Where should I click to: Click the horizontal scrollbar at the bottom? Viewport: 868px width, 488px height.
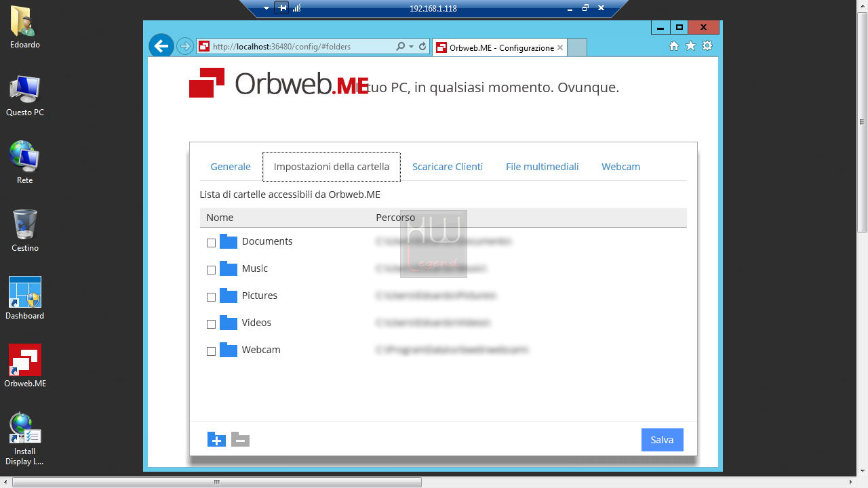(217, 483)
